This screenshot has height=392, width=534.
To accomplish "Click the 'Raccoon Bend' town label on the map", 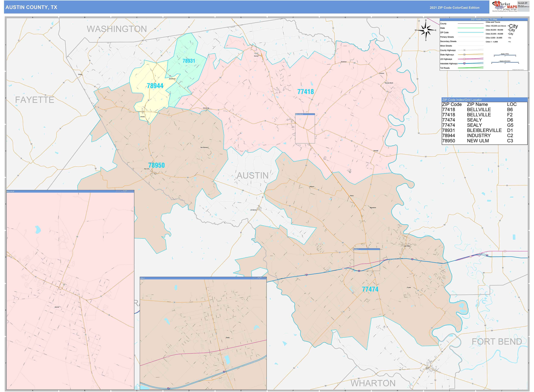I will pyautogui.click(x=389, y=83).
